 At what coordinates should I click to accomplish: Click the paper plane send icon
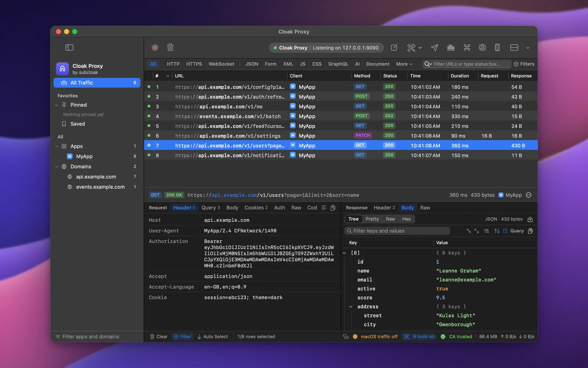coord(434,47)
